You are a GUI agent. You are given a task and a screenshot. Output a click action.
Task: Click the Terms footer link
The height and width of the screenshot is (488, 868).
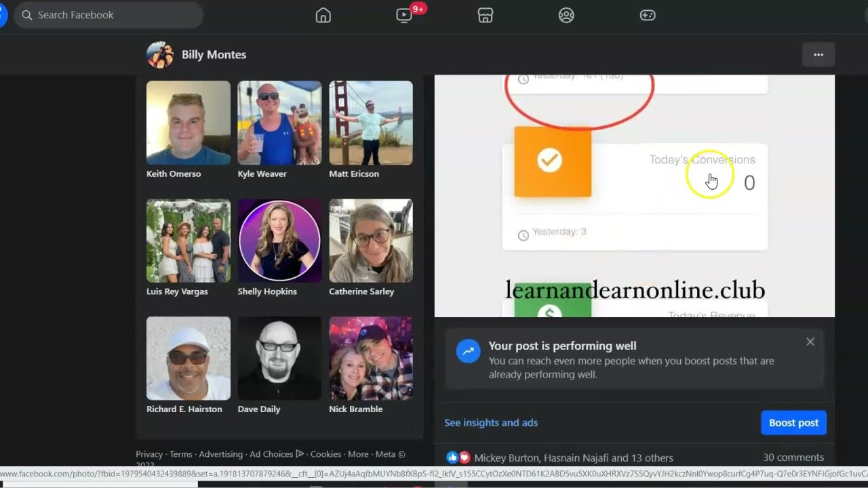click(x=181, y=454)
